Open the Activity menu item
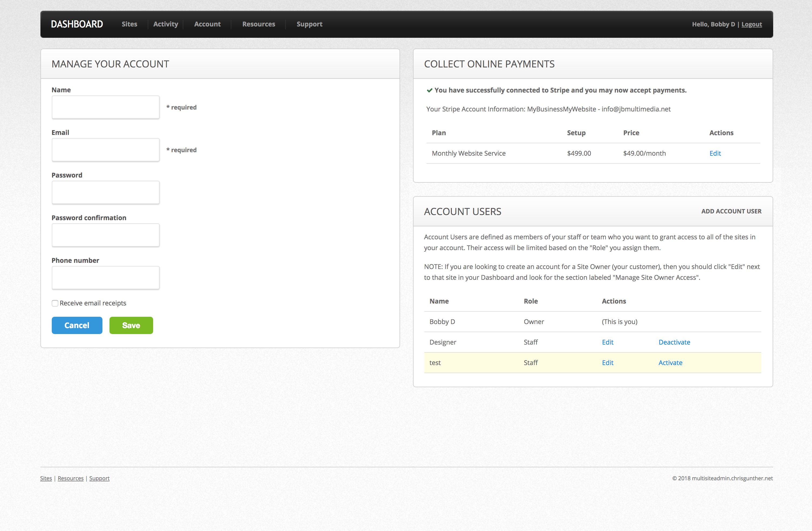Screen dimensions: 812x531 click(166, 24)
